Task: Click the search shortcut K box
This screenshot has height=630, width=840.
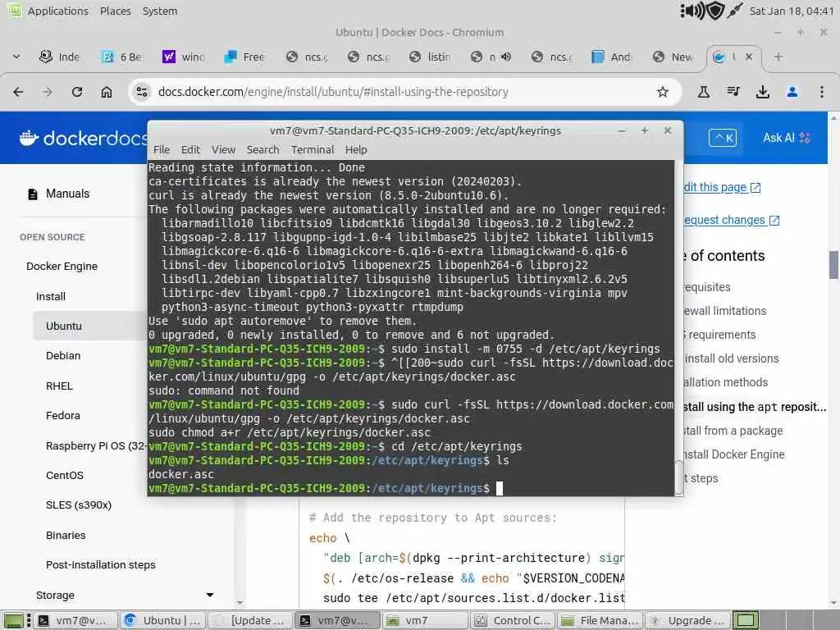Action: coord(722,138)
